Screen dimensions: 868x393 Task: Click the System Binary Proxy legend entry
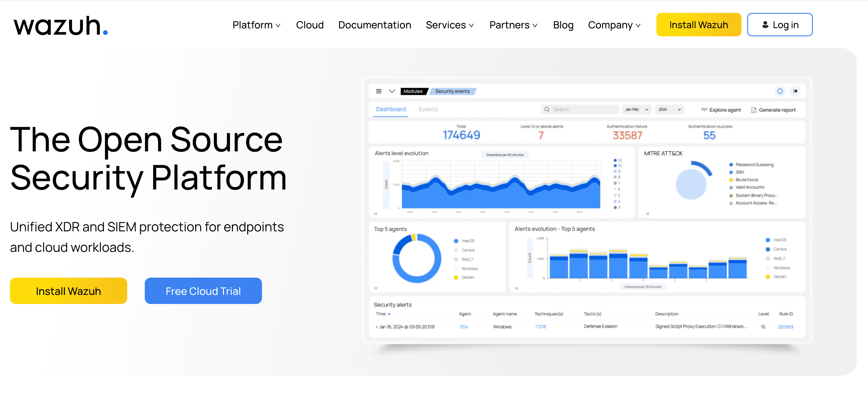click(753, 195)
